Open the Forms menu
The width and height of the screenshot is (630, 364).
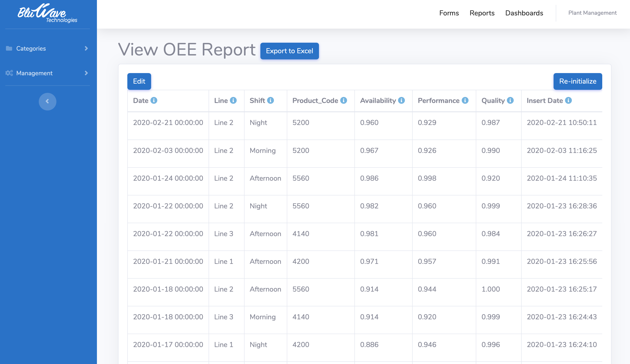pyautogui.click(x=449, y=13)
